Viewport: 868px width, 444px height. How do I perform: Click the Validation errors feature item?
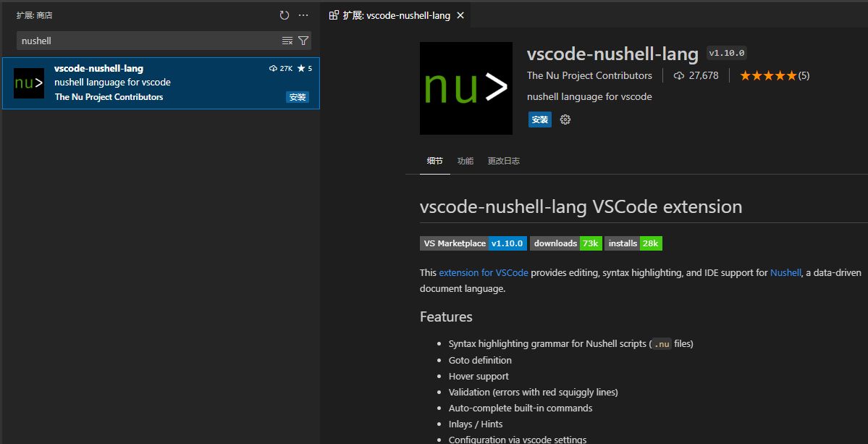coord(533,393)
